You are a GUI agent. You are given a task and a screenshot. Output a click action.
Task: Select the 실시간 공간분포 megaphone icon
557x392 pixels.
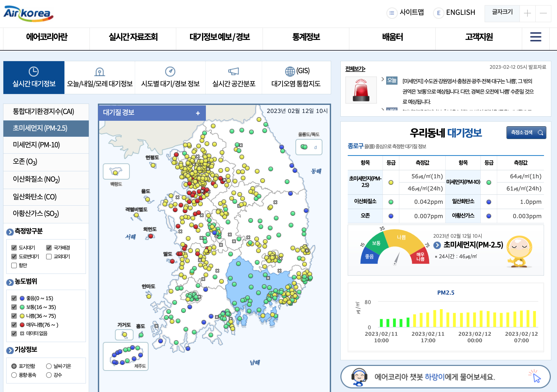click(x=233, y=71)
